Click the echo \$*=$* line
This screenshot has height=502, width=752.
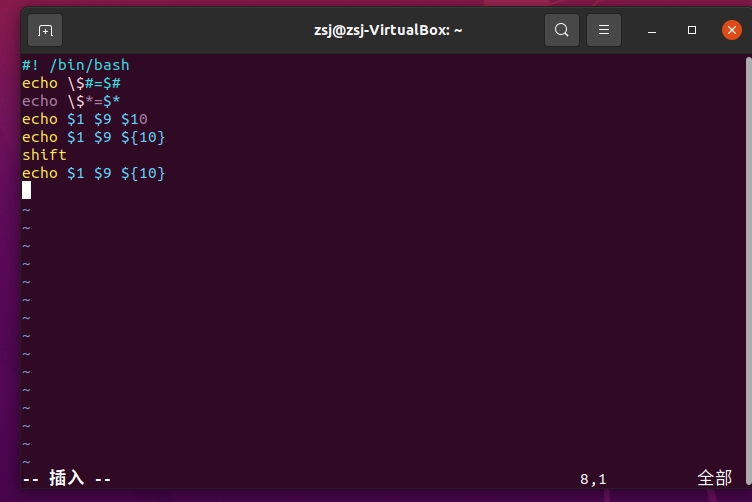(71, 101)
